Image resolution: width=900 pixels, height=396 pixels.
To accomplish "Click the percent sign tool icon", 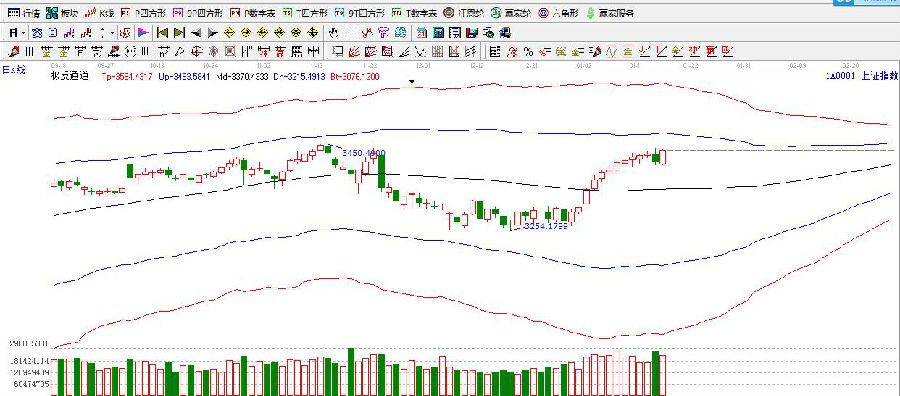I will pyautogui.click(x=527, y=52).
